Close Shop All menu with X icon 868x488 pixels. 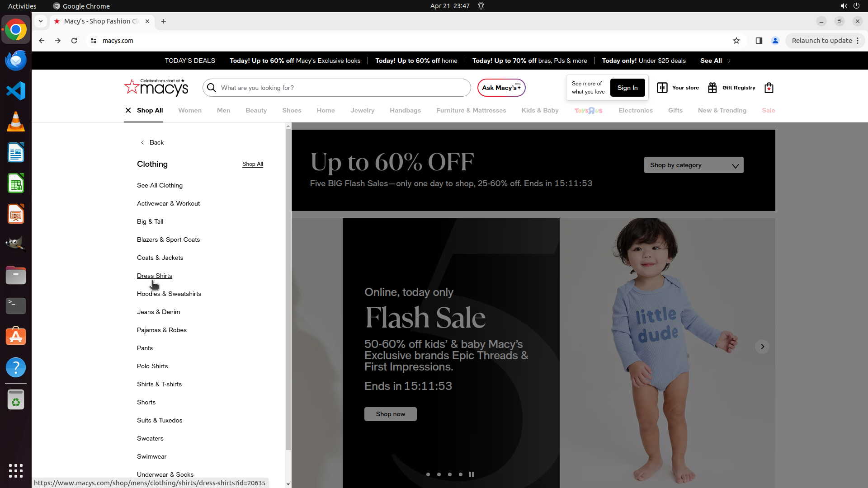click(128, 110)
